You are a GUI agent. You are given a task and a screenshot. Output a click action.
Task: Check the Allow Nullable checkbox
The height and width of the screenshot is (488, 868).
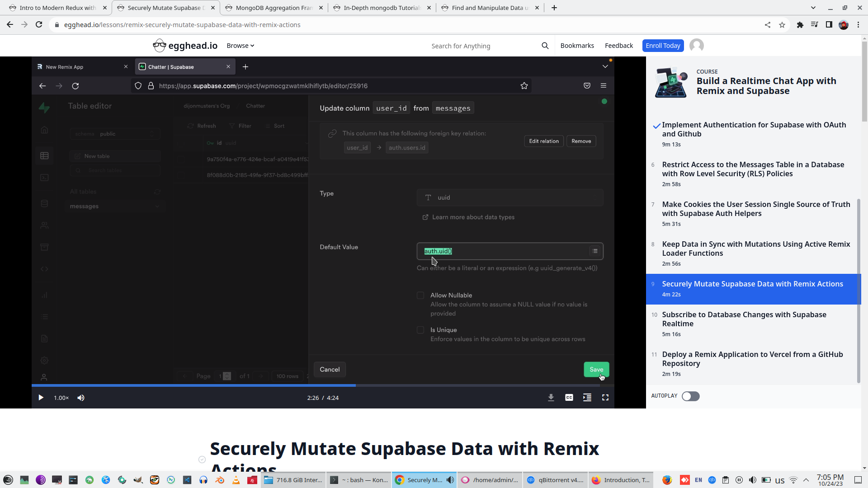tap(420, 296)
